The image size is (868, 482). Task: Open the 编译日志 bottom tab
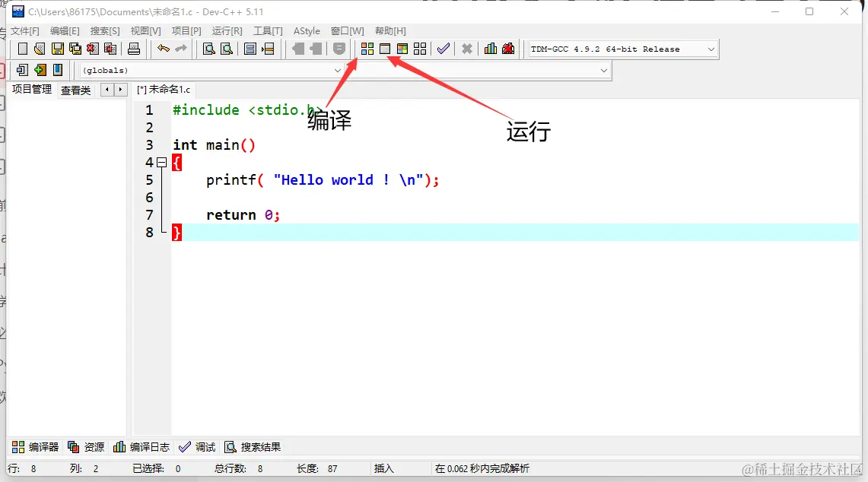click(141, 446)
